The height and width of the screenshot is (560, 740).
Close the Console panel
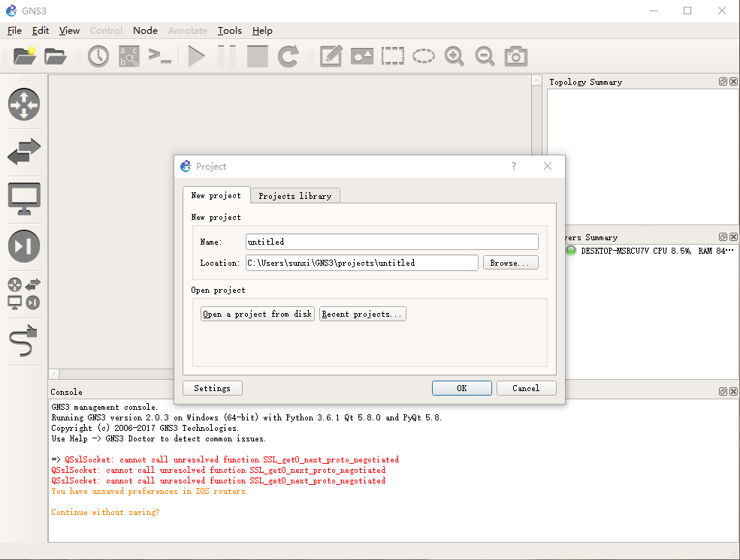coord(733,391)
